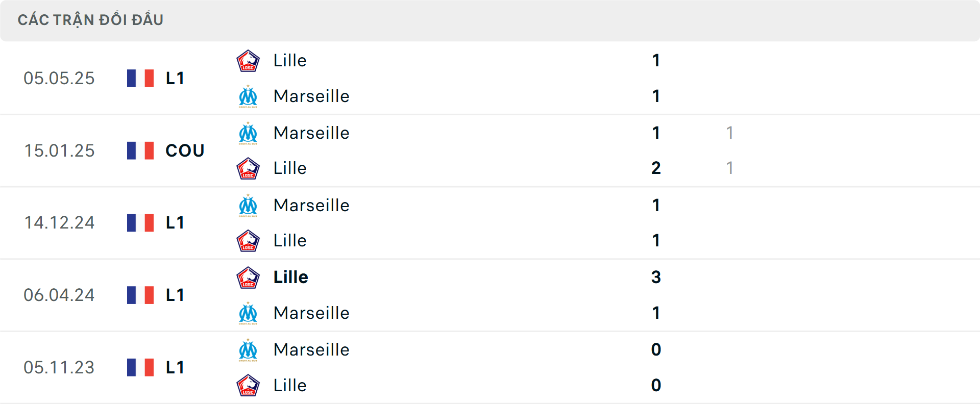This screenshot has height=404, width=980.
Task: Click the Lille badge in the 15.01.25 fixture
Action: 248,168
